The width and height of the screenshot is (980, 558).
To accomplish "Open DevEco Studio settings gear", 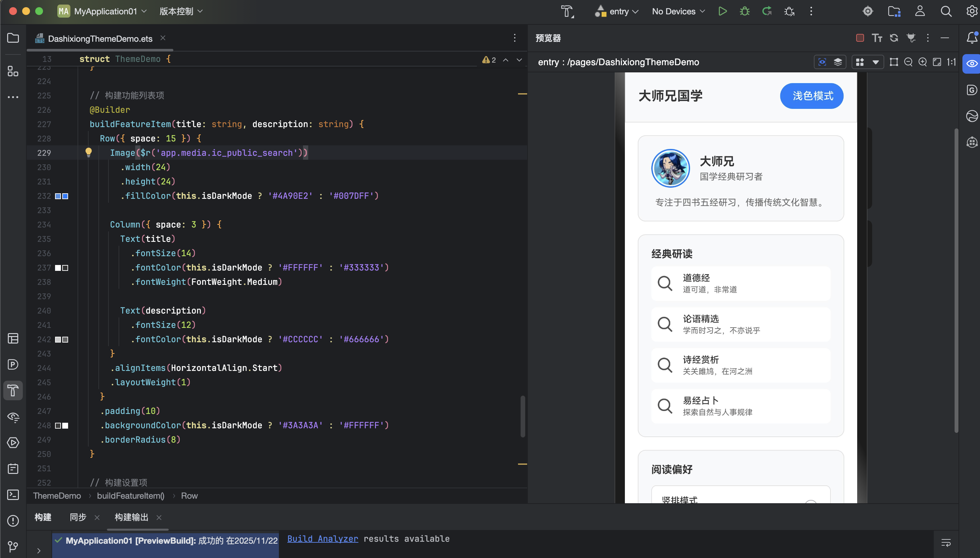I will pyautogui.click(x=972, y=11).
